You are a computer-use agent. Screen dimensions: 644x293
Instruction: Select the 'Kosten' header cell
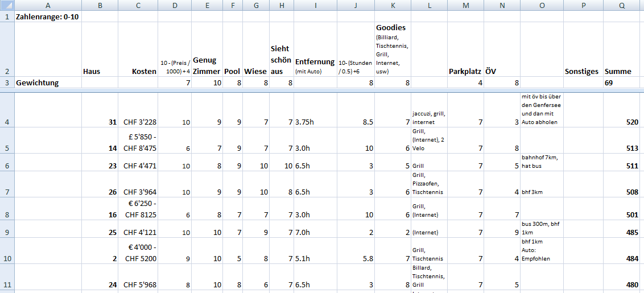pyautogui.click(x=138, y=72)
